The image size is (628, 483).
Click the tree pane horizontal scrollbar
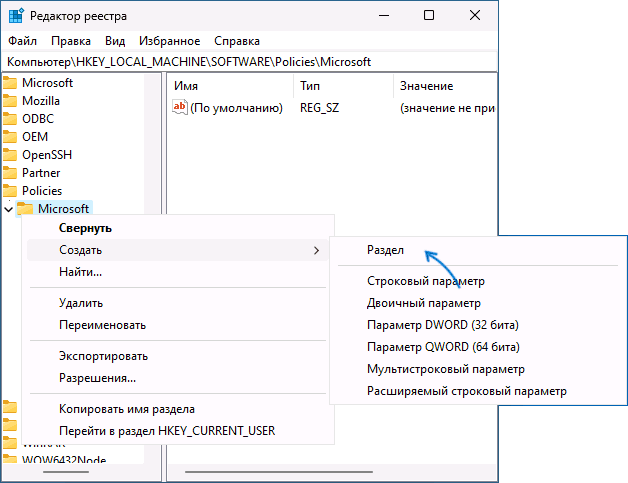[66, 472]
